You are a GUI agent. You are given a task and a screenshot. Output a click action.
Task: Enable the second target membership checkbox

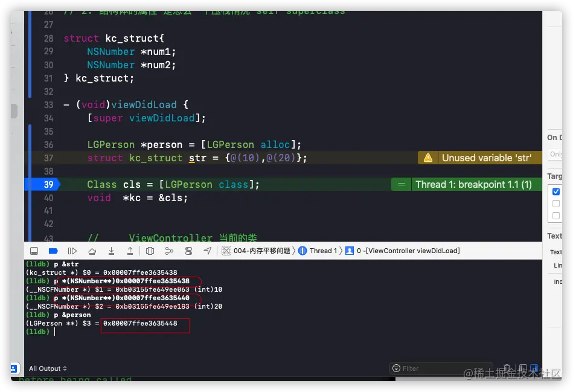(x=556, y=204)
